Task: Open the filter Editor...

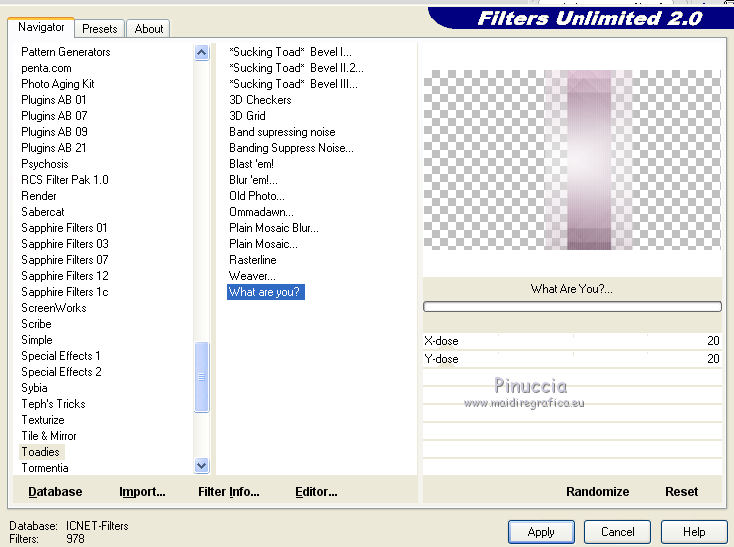Action: [x=316, y=492]
